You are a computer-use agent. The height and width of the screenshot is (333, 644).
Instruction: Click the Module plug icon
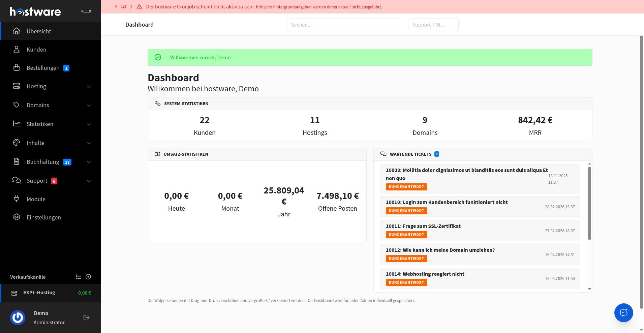(x=17, y=199)
